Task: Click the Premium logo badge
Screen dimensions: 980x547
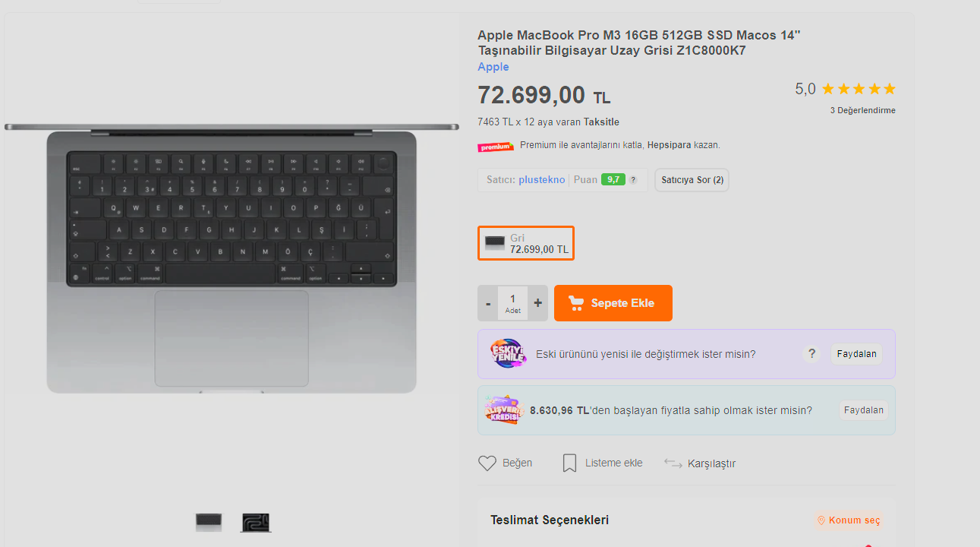Action: (x=496, y=146)
